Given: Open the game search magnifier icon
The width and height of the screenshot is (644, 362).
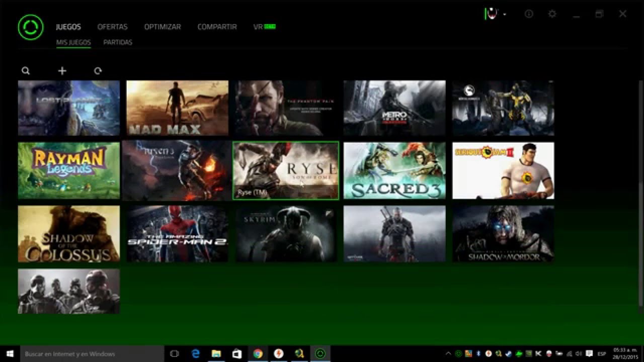Looking at the screenshot, I should [x=26, y=71].
